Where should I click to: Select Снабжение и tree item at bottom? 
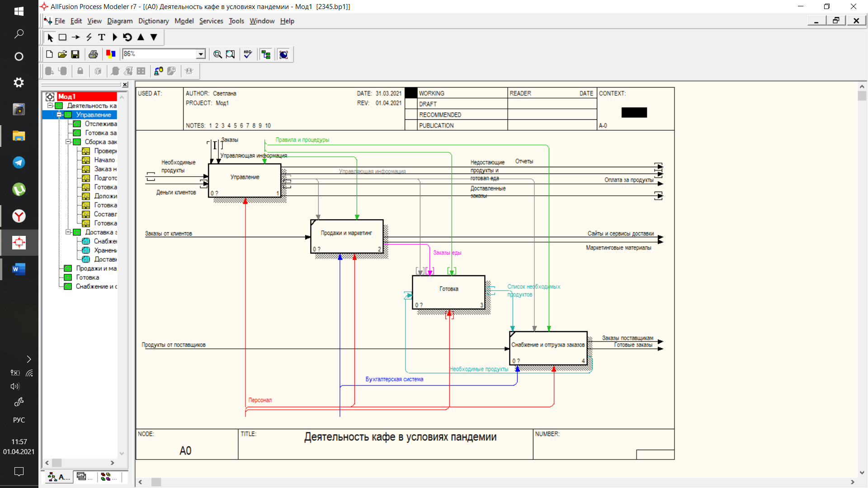pos(96,286)
